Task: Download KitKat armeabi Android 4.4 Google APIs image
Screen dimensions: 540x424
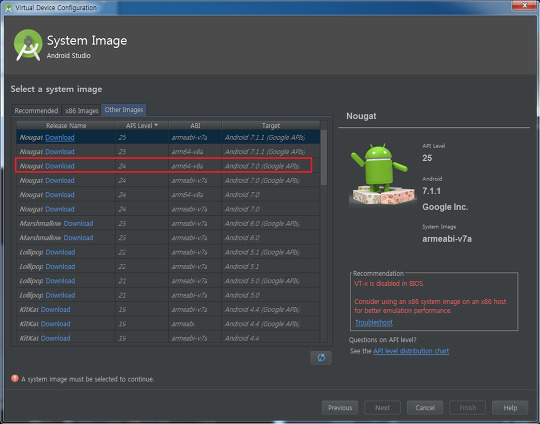Action: pyautogui.click(x=55, y=324)
